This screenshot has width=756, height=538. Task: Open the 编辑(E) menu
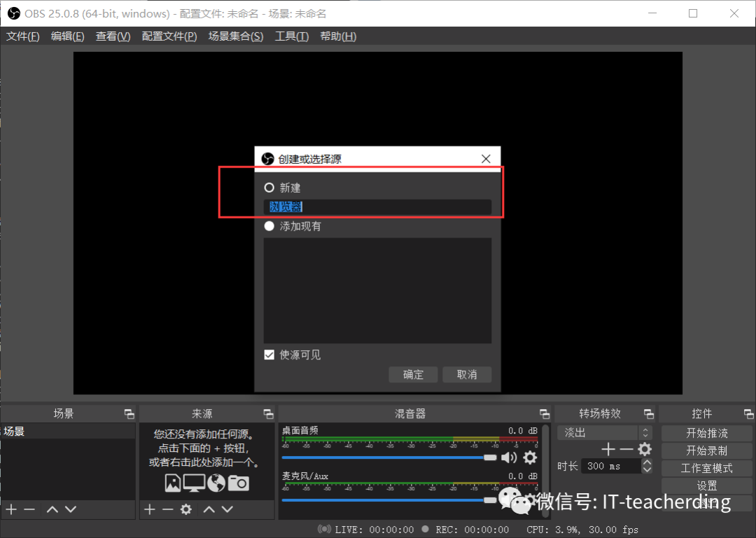coord(67,36)
